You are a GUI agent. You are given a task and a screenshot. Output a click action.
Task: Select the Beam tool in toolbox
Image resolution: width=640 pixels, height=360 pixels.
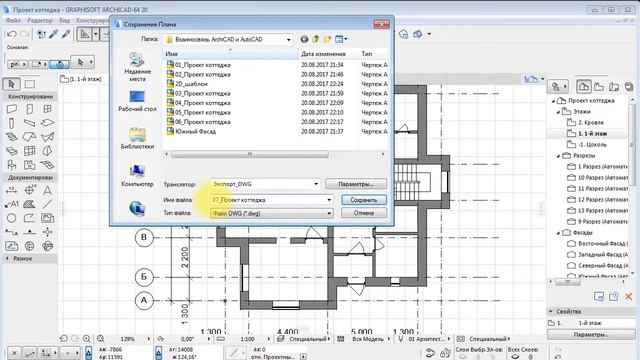[29, 123]
